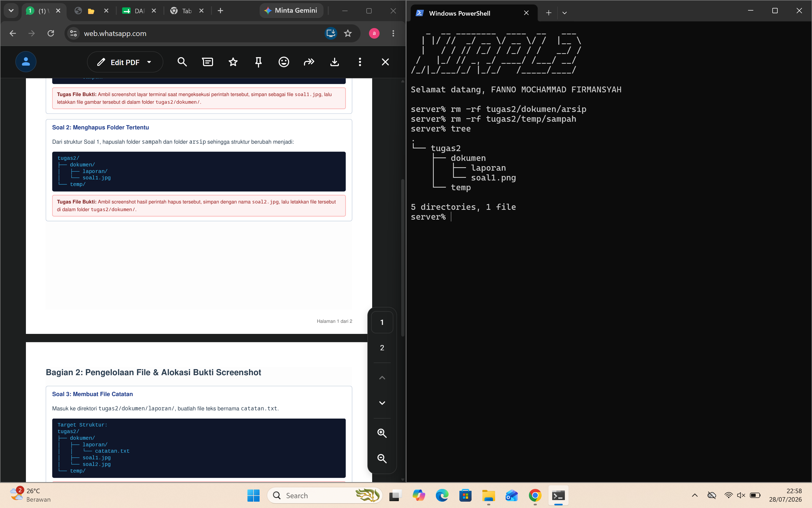Toggle the muted volume icon
The height and width of the screenshot is (508, 812).
(x=741, y=495)
